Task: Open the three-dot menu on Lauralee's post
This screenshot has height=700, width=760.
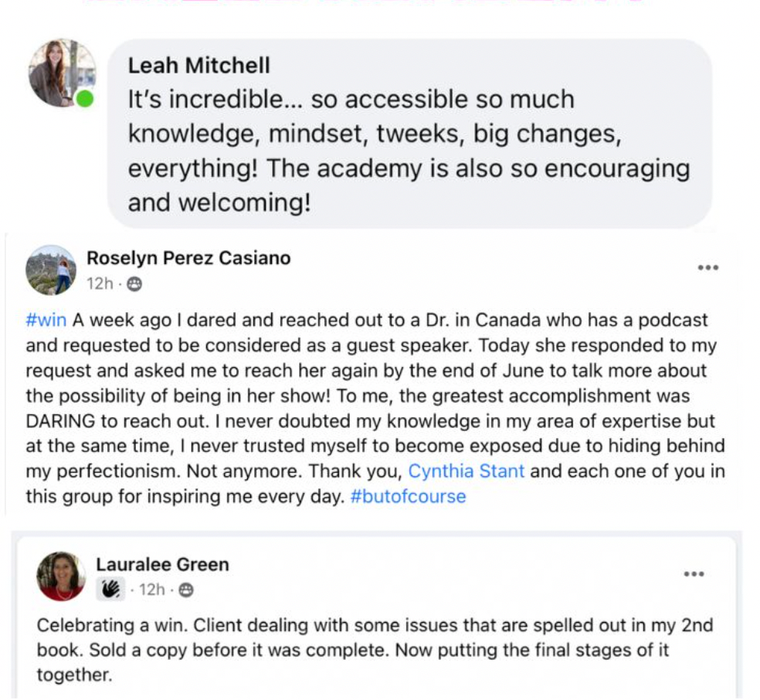Action: click(694, 574)
